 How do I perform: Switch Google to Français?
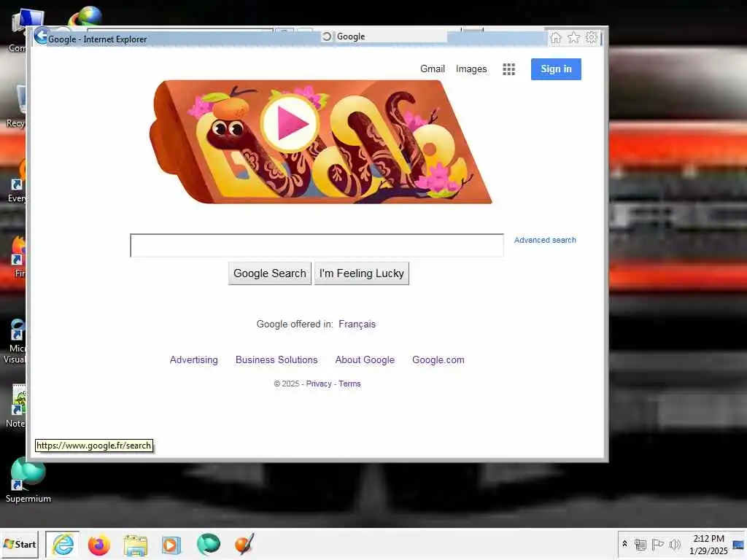tap(357, 324)
